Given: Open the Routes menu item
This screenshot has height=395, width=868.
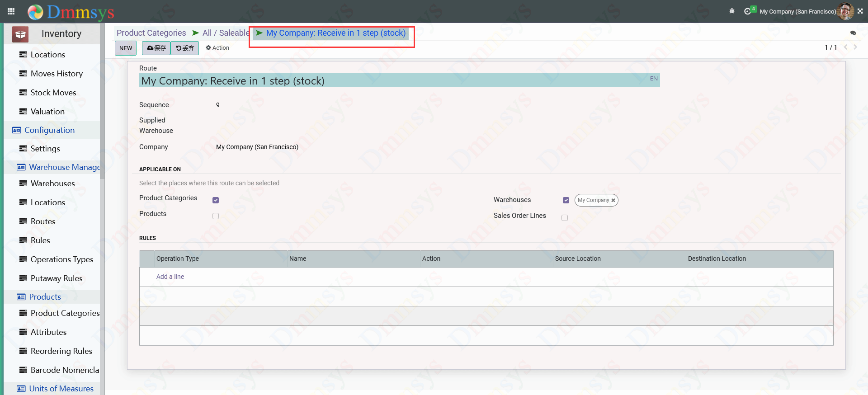Looking at the screenshot, I should [x=43, y=221].
